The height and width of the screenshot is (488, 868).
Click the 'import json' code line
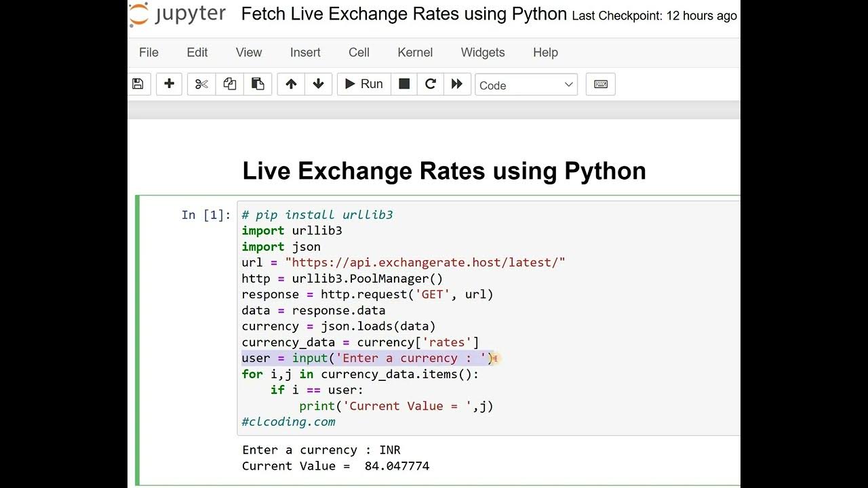281,247
